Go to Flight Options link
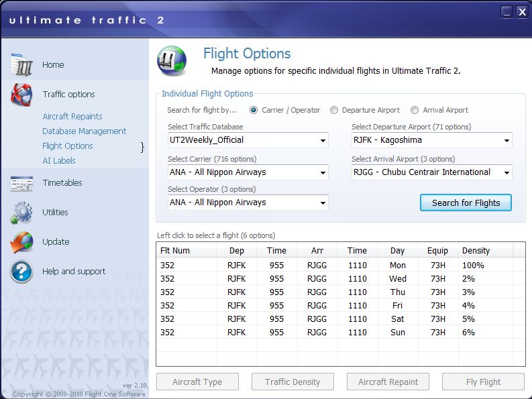The width and height of the screenshot is (532, 399). click(68, 146)
